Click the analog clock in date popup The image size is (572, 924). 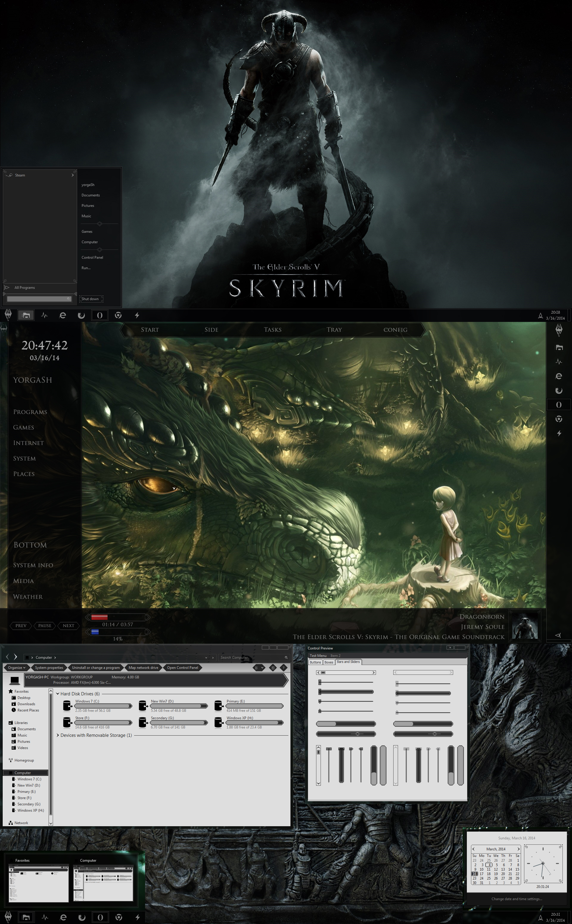pos(543,864)
